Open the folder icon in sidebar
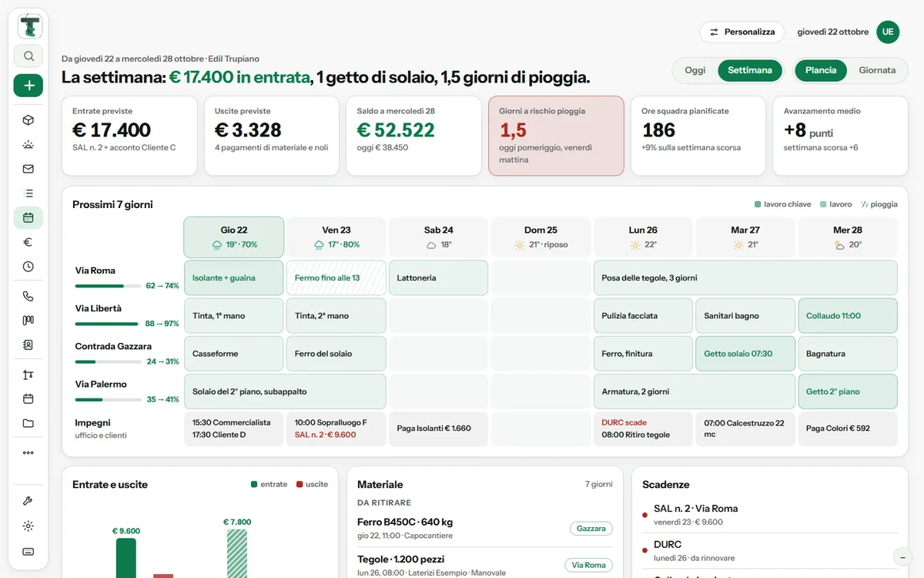Image resolution: width=924 pixels, height=578 pixels. 28,423
